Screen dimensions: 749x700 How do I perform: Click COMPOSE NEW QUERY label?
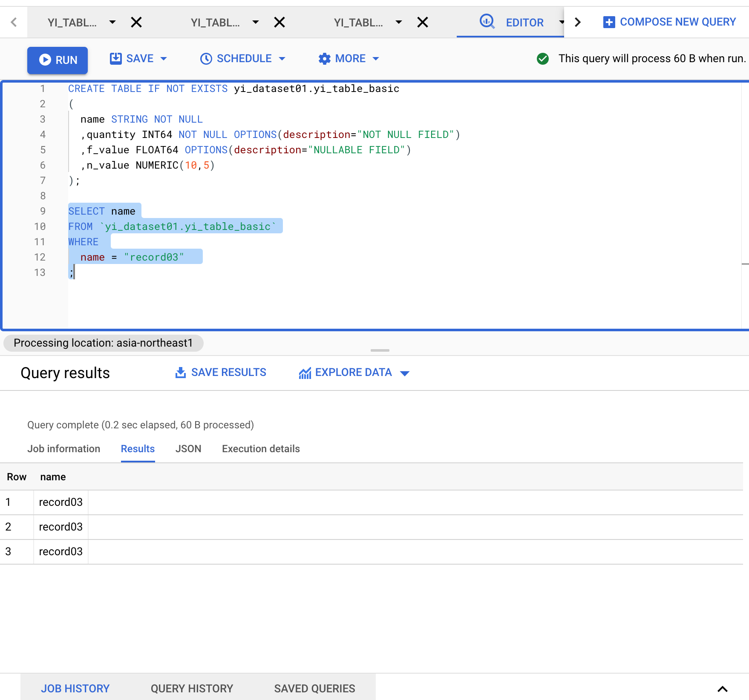(678, 22)
